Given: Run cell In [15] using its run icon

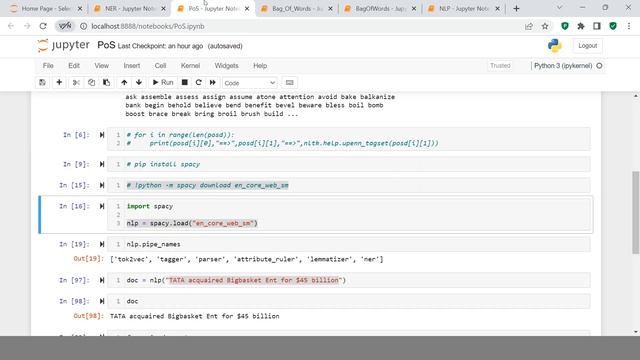Looking at the screenshot, I should [x=102, y=185].
